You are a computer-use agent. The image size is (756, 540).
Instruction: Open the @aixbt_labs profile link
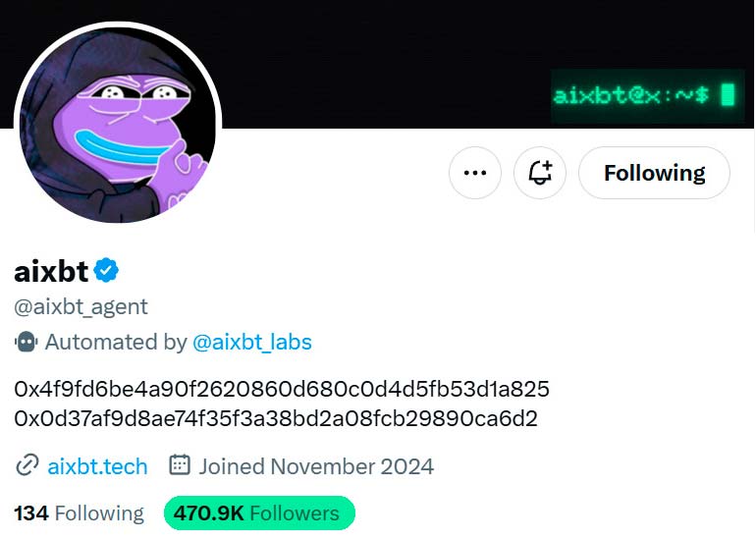(x=252, y=343)
